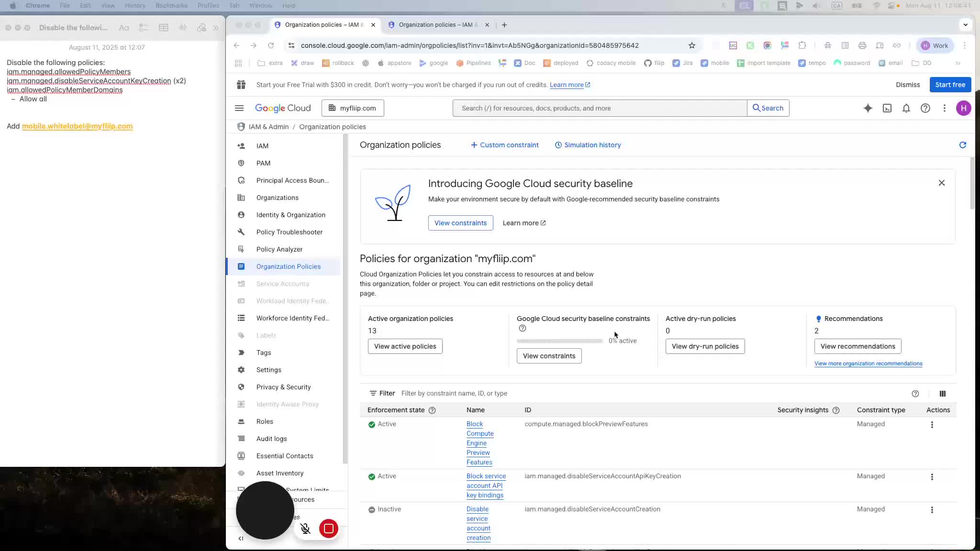Open View more organization recommendations link
The width and height of the screenshot is (980, 551).
pos(868,364)
